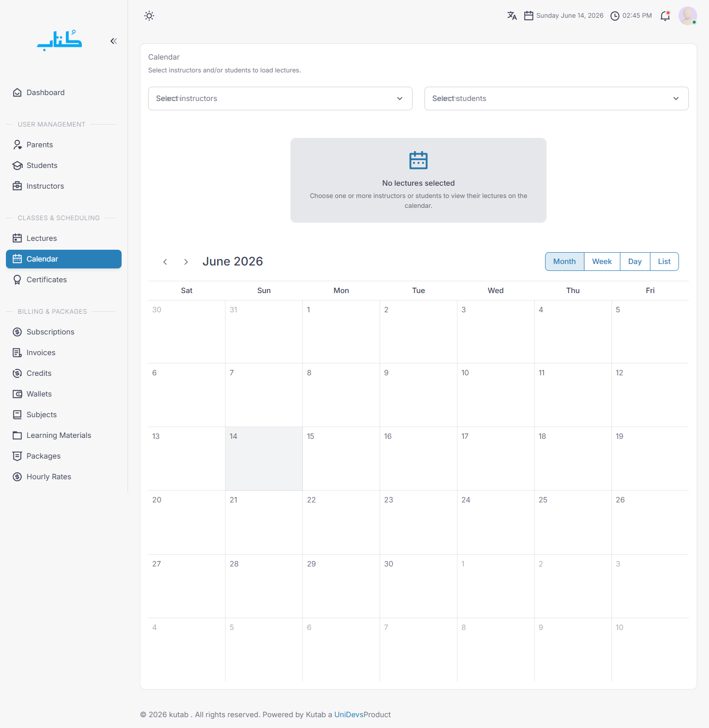Click the Students graduation cap icon

point(17,165)
